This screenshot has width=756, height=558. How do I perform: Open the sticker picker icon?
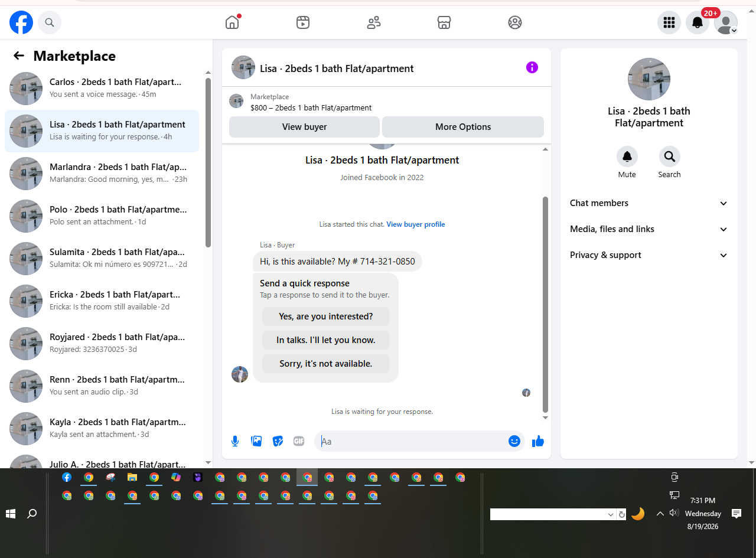[278, 441]
